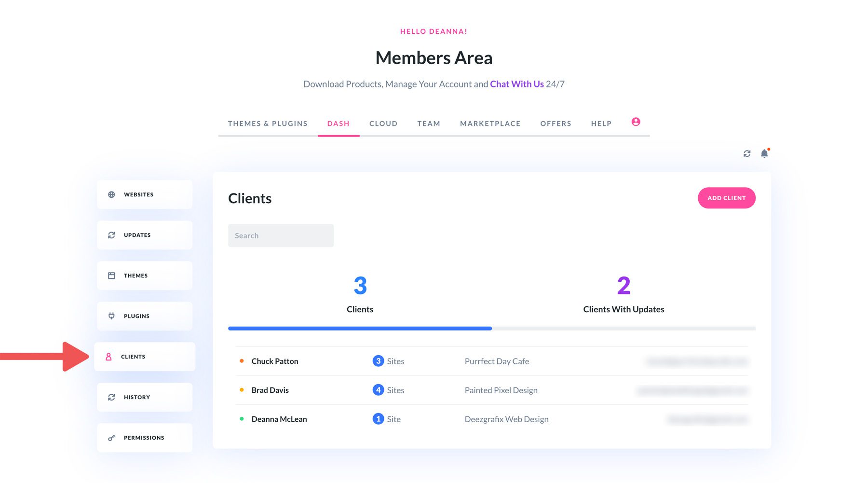Image resolution: width=868 pixels, height=483 pixels.
Task: Expand Chuck Patton's 3 Sites badge
Action: [x=378, y=360]
